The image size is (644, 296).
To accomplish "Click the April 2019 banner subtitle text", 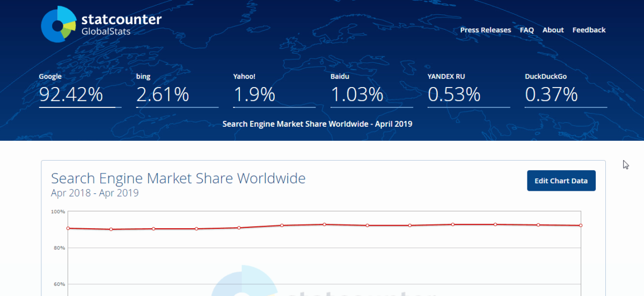I will click(317, 124).
